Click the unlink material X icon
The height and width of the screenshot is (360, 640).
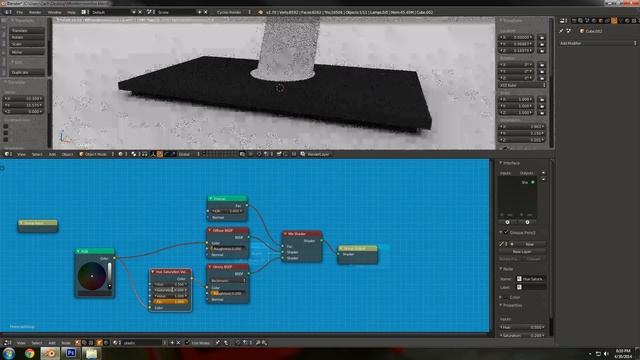click(179, 342)
